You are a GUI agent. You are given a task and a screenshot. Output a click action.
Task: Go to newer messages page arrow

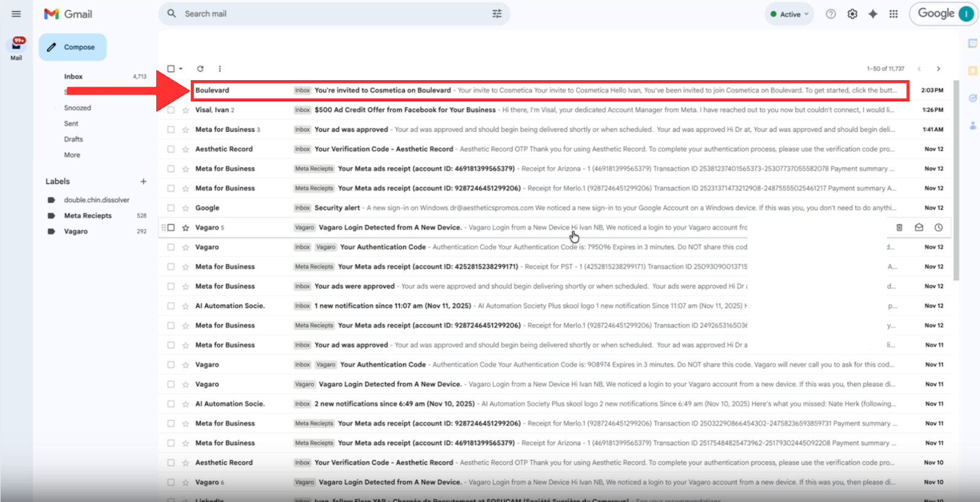[919, 69]
